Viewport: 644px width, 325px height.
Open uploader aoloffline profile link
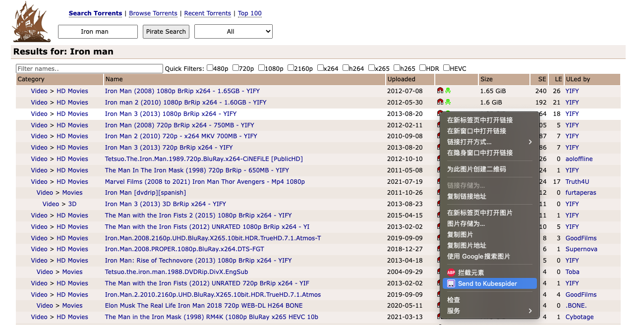click(579, 159)
